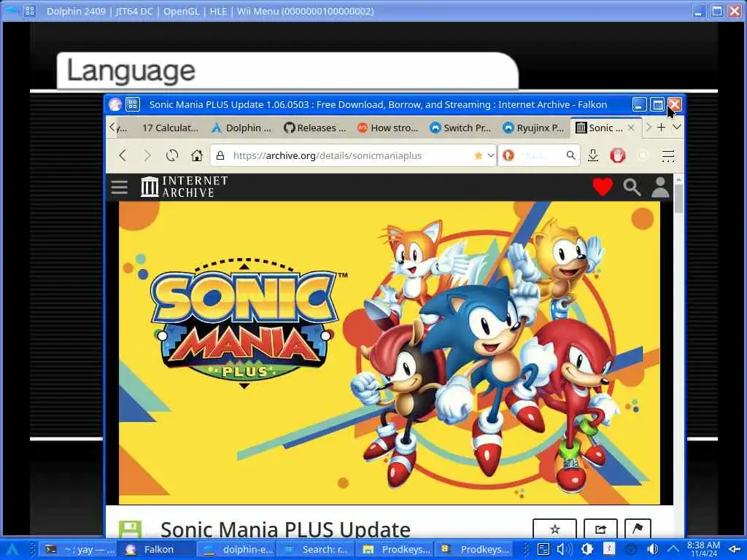Click the DuckDuckGo search engine icon
This screenshot has width=747, height=560.
pos(508,155)
